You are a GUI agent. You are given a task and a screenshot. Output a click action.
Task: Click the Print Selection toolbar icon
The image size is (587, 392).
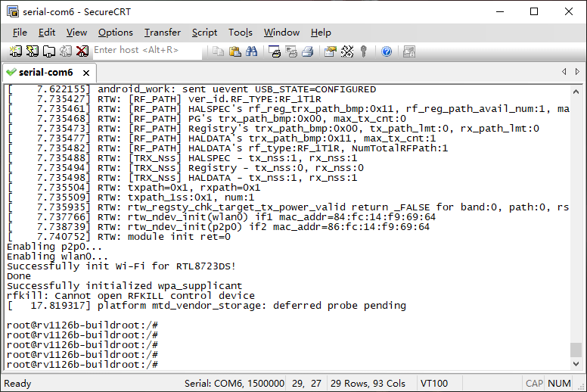click(x=291, y=51)
